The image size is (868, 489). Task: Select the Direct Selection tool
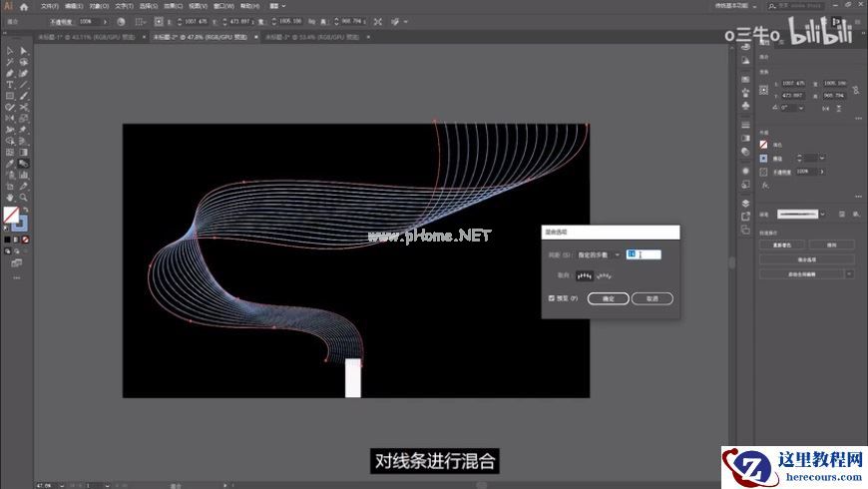(x=24, y=50)
